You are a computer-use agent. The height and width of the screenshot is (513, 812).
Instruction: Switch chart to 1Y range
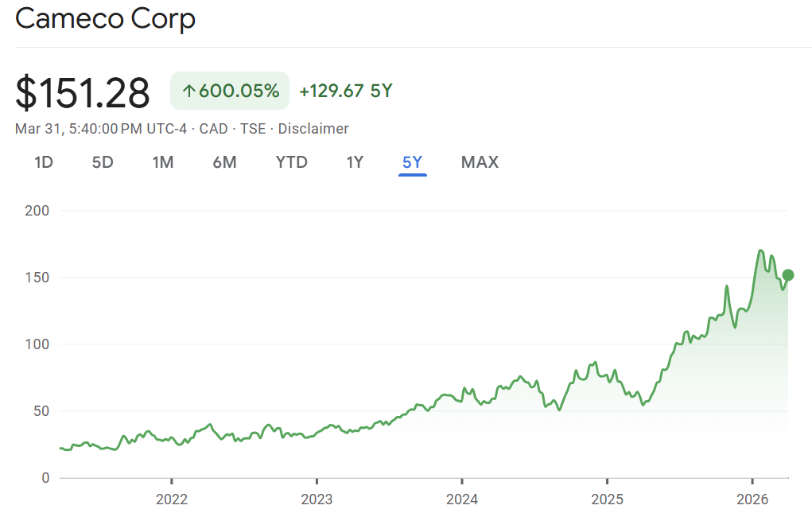[x=355, y=162]
